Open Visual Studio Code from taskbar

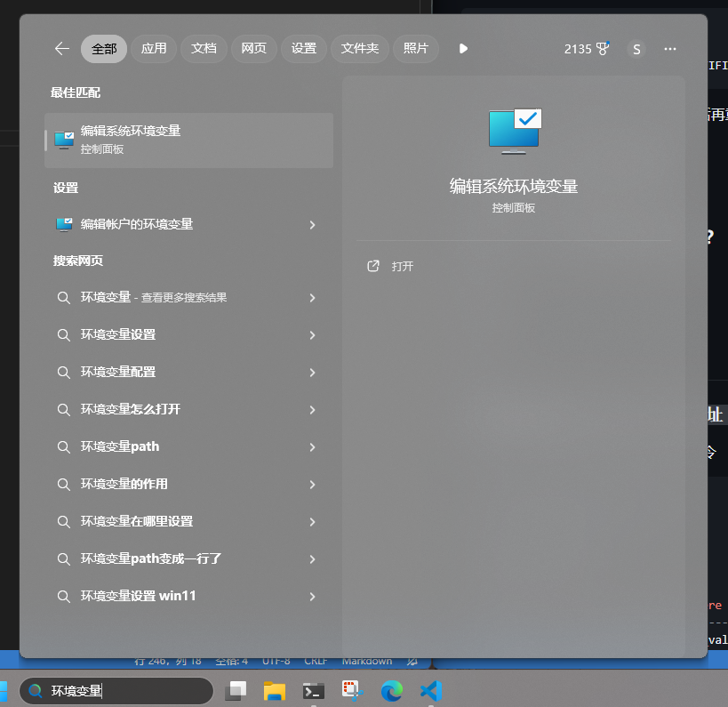tap(431, 690)
